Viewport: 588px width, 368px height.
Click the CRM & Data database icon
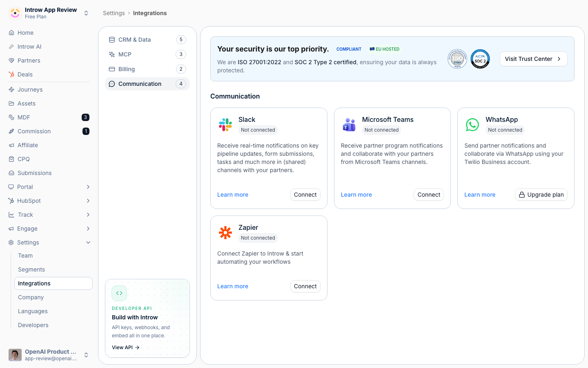(112, 40)
